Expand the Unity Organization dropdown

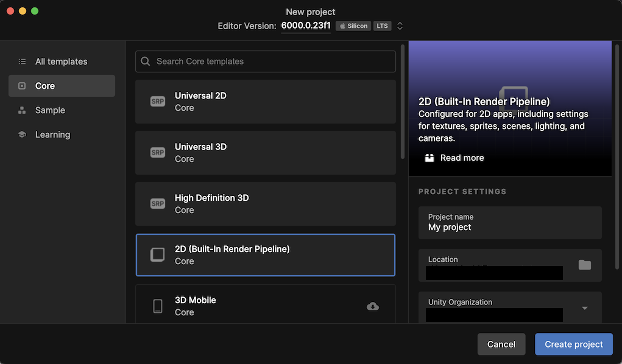tap(584, 308)
